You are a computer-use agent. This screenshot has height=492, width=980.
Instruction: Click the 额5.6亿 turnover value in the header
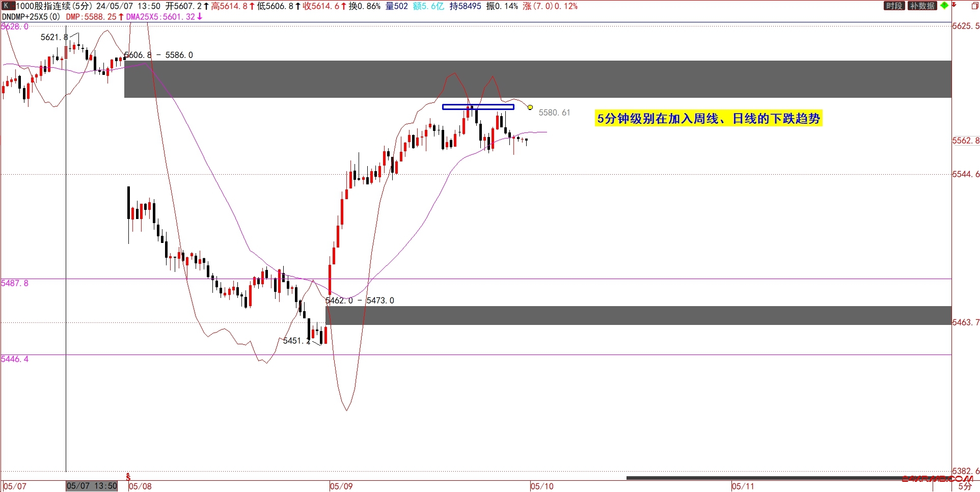428,6
